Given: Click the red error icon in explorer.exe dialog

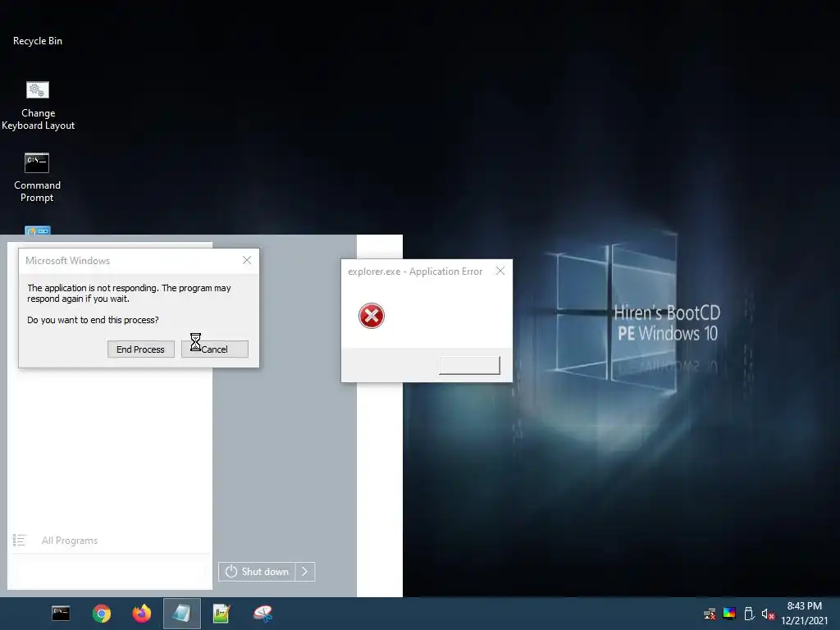Looking at the screenshot, I should click(x=372, y=316).
